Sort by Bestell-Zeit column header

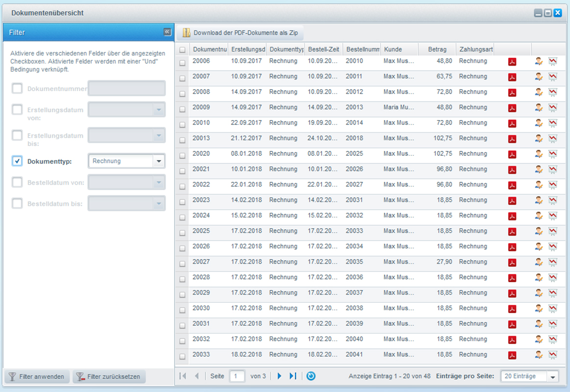(x=323, y=49)
